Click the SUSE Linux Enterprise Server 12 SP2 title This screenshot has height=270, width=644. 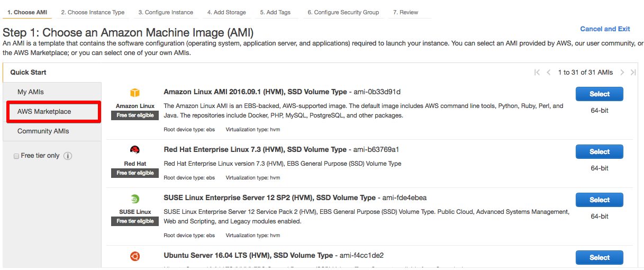tap(269, 198)
